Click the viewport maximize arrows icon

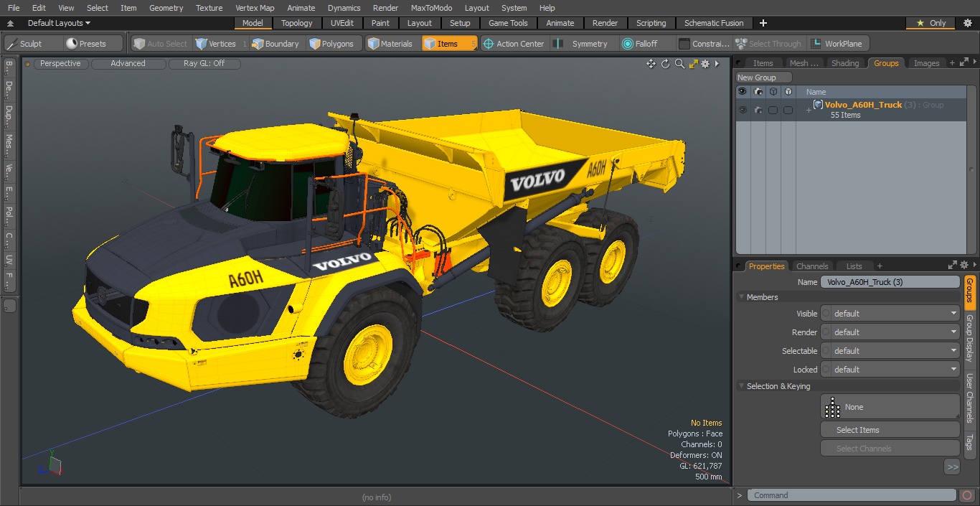693,64
